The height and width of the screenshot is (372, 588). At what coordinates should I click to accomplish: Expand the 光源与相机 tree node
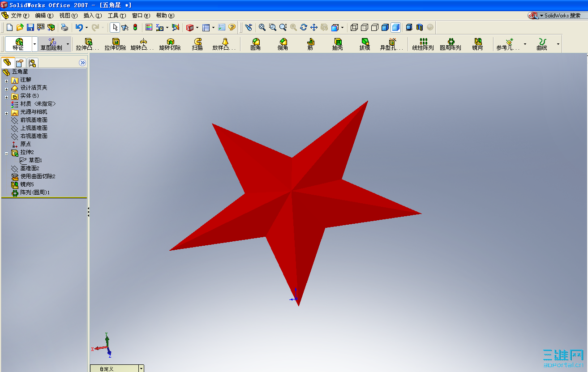coord(6,113)
